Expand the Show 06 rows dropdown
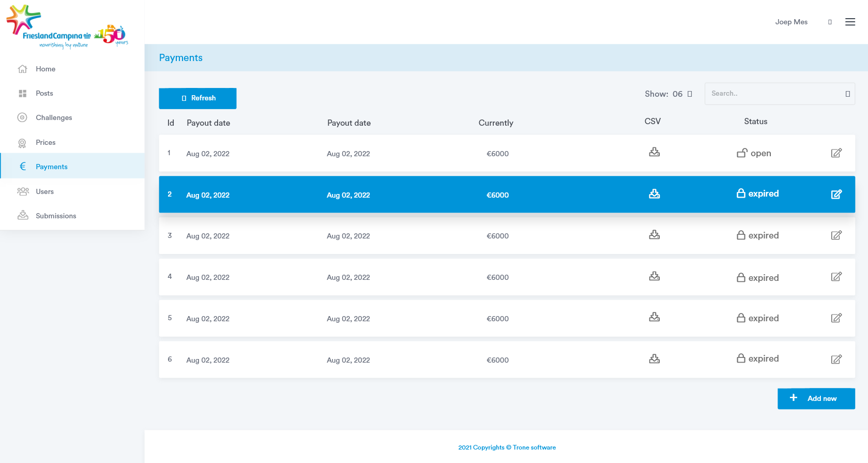This screenshot has width=868, height=463. pos(689,94)
